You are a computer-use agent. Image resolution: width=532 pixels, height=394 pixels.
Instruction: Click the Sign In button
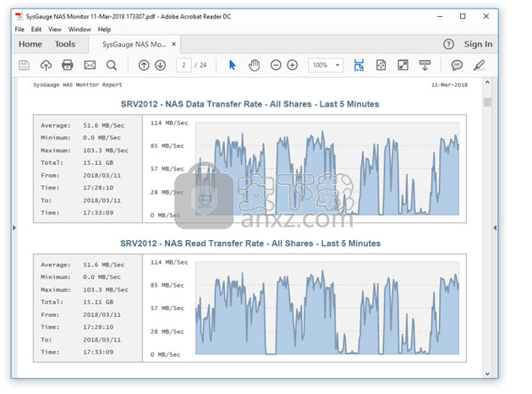(x=478, y=44)
